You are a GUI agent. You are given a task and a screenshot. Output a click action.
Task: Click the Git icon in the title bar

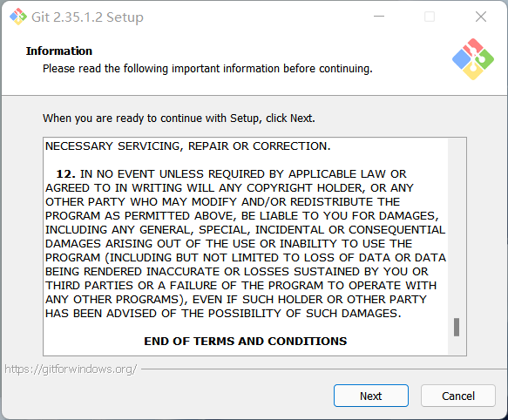(x=18, y=17)
